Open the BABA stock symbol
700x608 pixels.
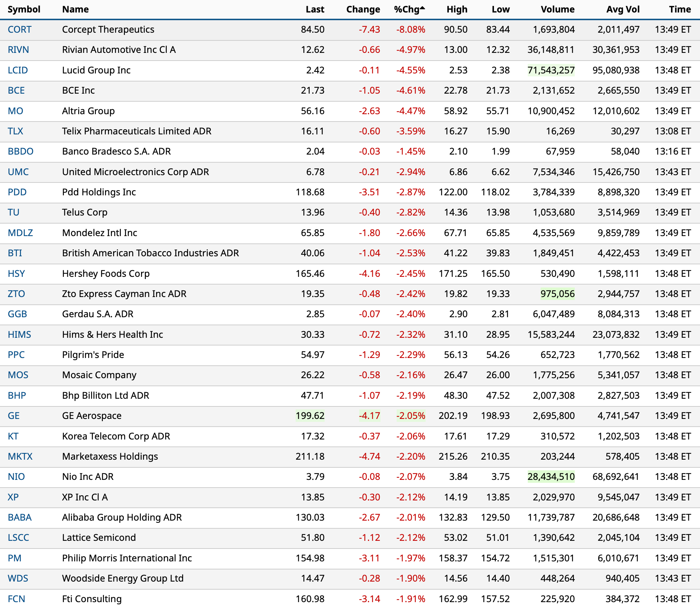click(x=19, y=517)
